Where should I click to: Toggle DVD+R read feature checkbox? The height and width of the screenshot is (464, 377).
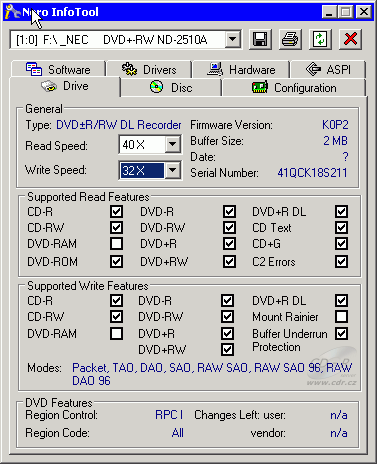point(229,244)
